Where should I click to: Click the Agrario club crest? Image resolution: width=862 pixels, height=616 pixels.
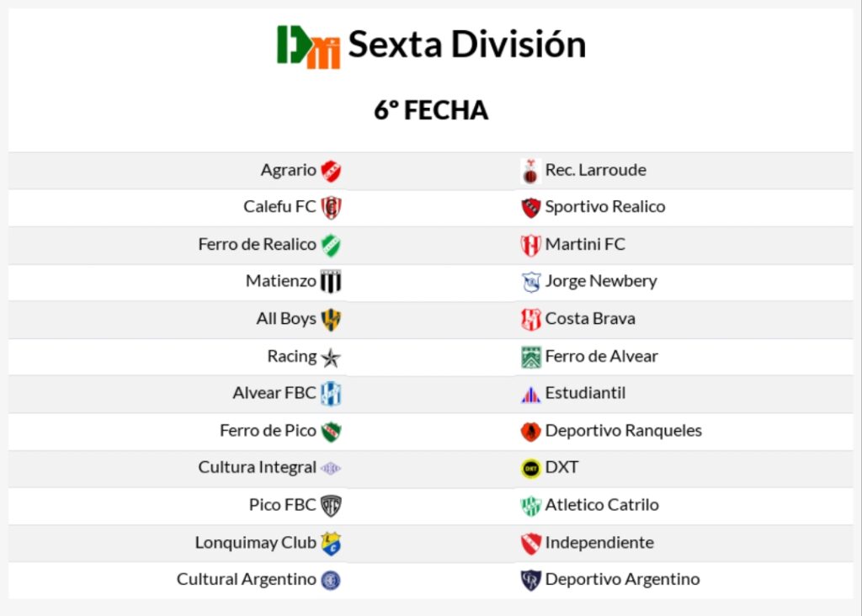[x=331, y=171]
